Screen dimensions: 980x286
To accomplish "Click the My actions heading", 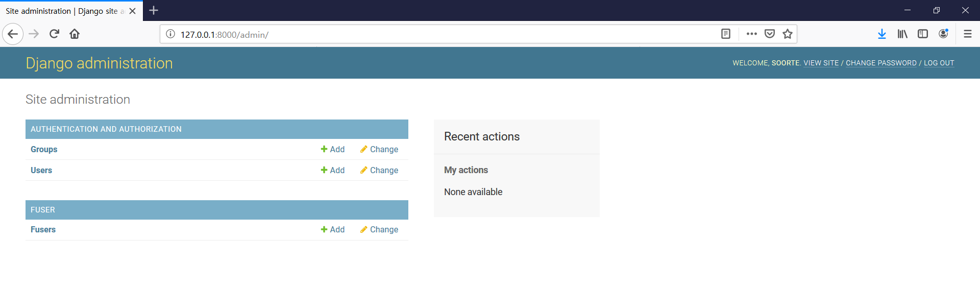I will click(x=466, y=170).
